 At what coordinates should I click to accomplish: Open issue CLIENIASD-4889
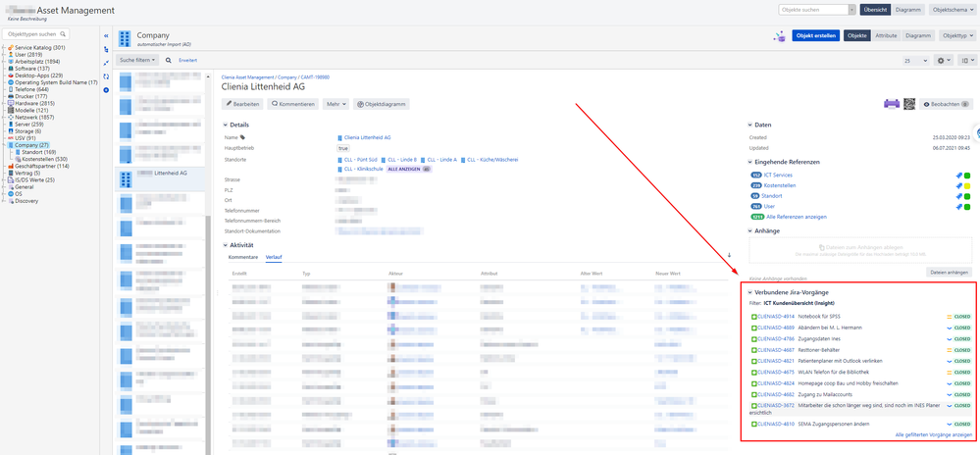point(775,328)
